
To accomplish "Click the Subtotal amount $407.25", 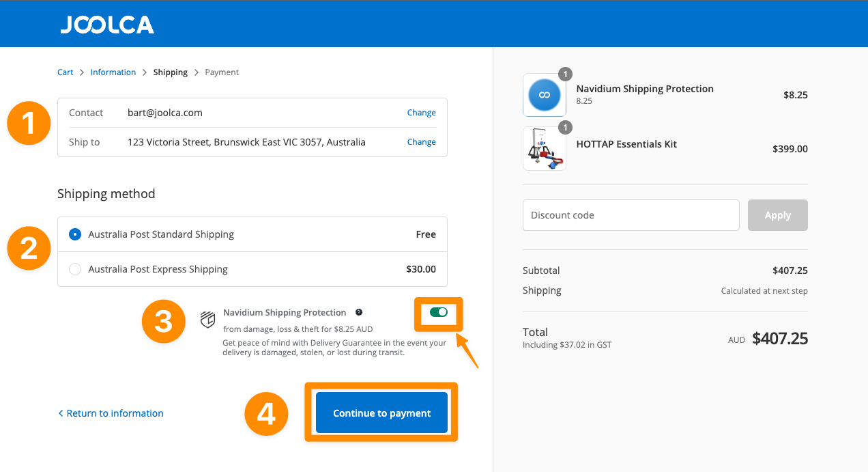I will pos(790,270).
